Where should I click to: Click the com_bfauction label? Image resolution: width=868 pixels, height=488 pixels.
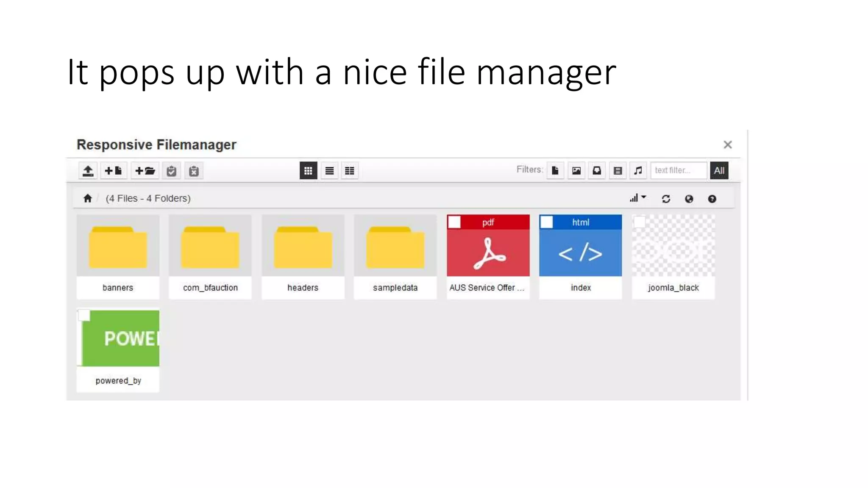click(210, 288)
